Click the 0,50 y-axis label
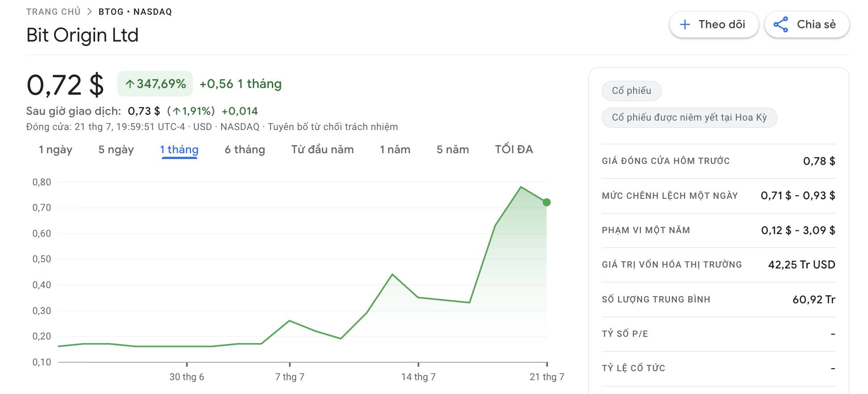This screenshot has width=868, height=394. pyautogui.click(x=42, y=259)
